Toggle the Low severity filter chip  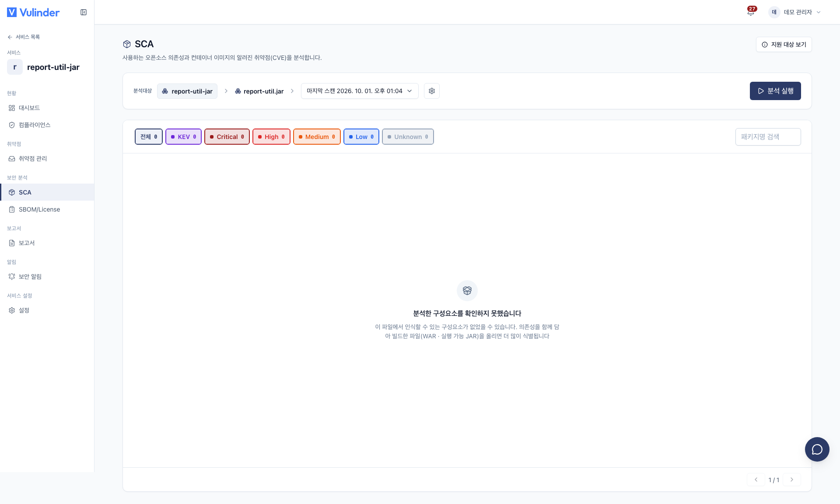pyautogui.click(x=361, y=137)
